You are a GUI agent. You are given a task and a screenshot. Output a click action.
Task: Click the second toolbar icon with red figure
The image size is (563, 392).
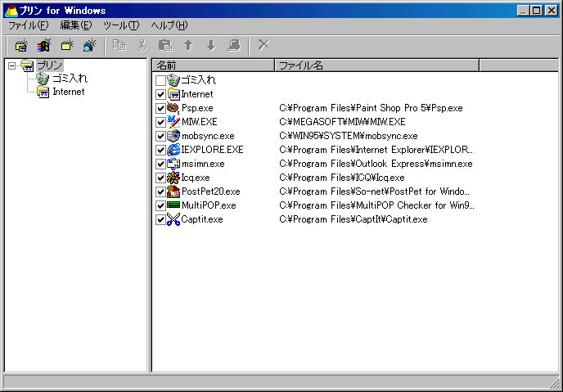coord(44,46)
